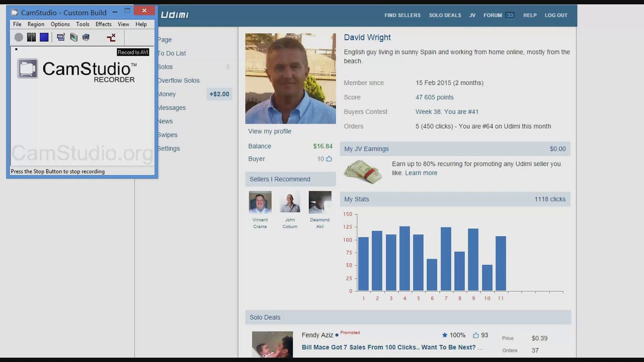Open Solos in the Udimi sidebar
Viewport: 644px width, 362px height.
(165, 67)
